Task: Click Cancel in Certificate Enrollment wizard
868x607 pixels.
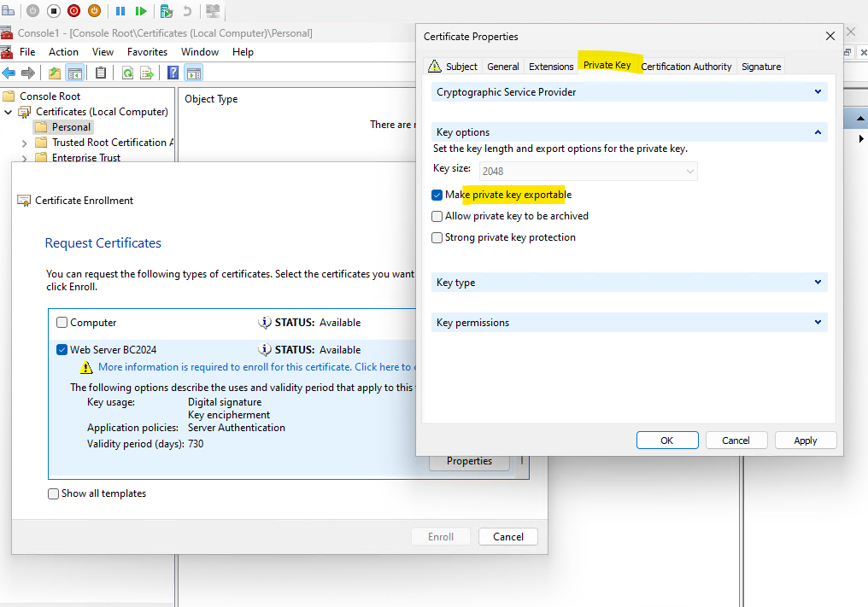Action: coord(508,537)
